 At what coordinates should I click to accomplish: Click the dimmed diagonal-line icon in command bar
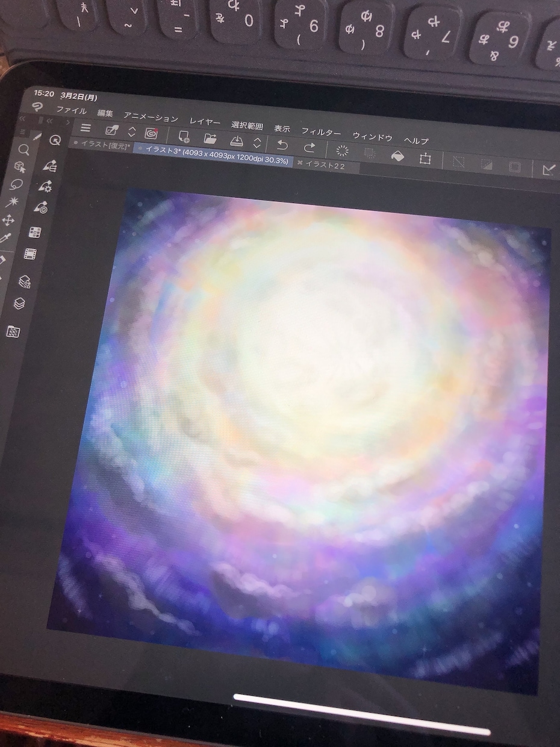coord(459,161)
